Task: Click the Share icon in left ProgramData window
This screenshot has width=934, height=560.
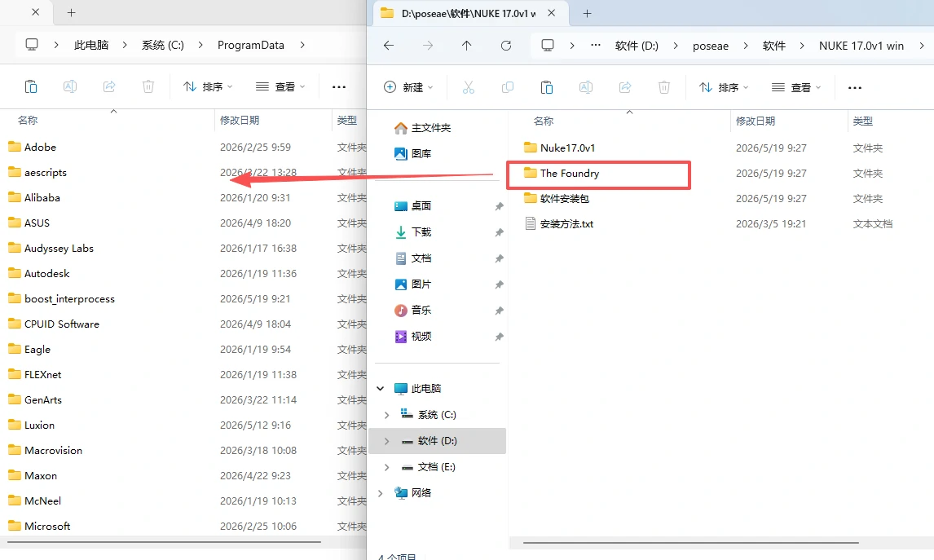Action: click(109, 87)
